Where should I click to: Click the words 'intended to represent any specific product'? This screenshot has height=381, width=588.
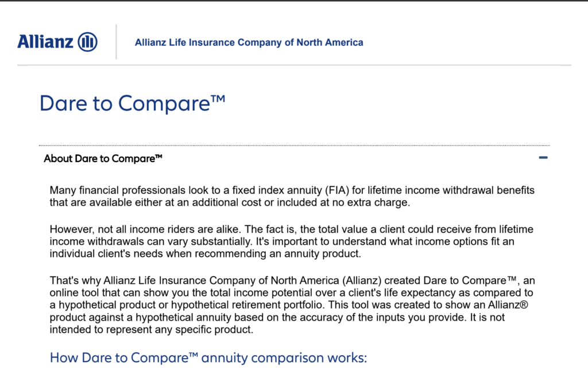point(151,330)
